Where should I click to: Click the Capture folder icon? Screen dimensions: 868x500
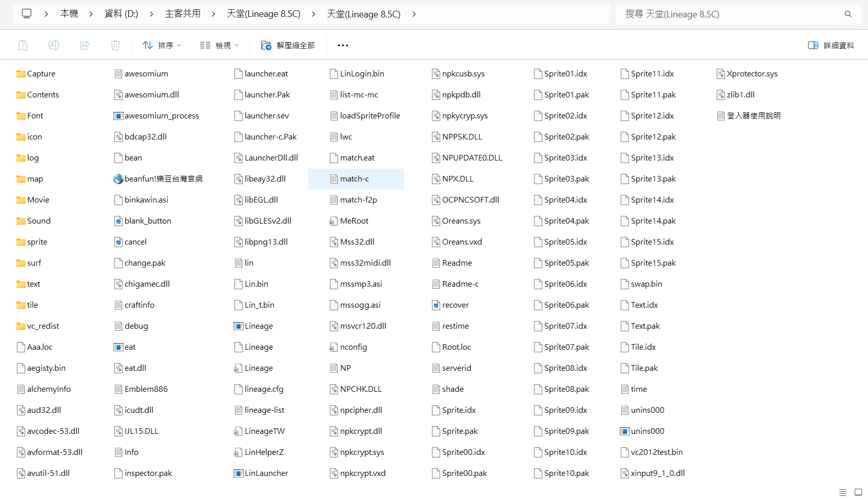pos(21,74)
